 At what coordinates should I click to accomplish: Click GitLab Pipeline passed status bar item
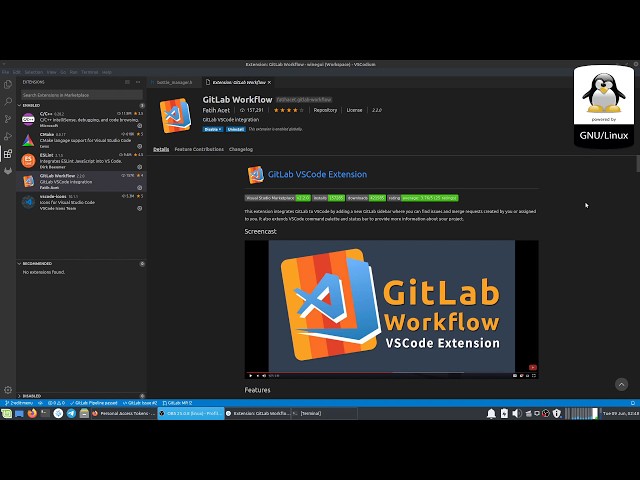coord(93,403)
